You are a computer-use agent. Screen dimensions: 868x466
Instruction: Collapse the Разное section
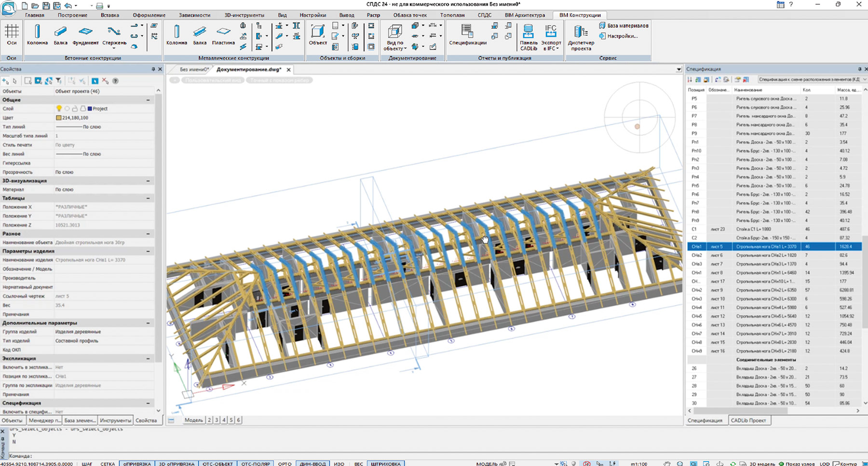(148, 234)
